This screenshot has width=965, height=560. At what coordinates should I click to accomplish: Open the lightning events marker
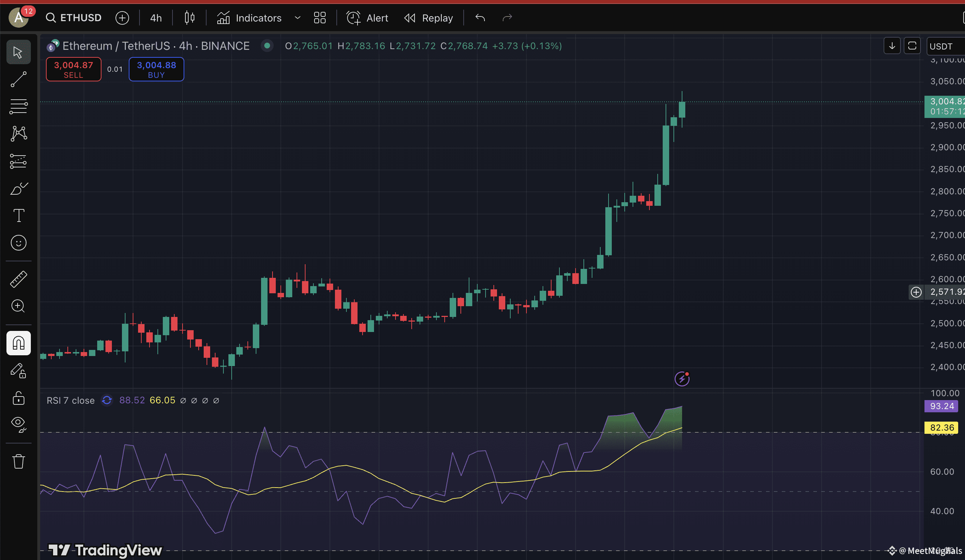point(682,379)
